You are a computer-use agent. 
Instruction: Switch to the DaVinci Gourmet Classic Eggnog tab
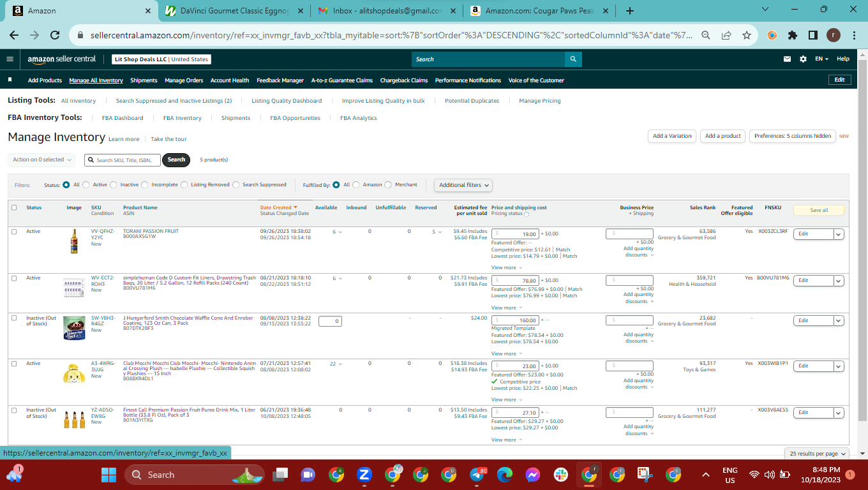click(x=234, y=11)
